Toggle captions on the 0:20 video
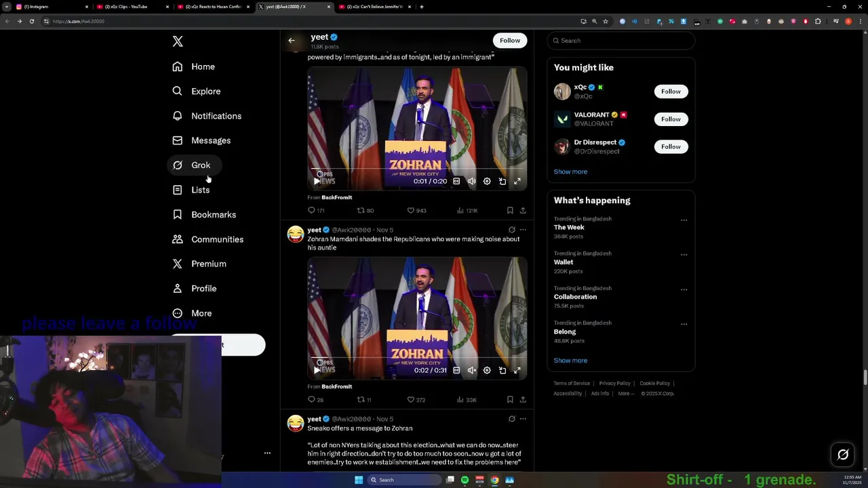Image resolution: width=868 pixels, height=488 pixels. pyautogui.click(x=456, y=181)
